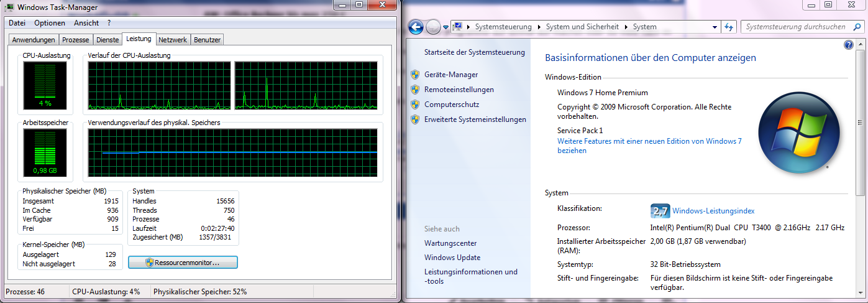Open Remoteeinstellungen link
Viewport: 868px width, 303px height.
click(459, 90)
